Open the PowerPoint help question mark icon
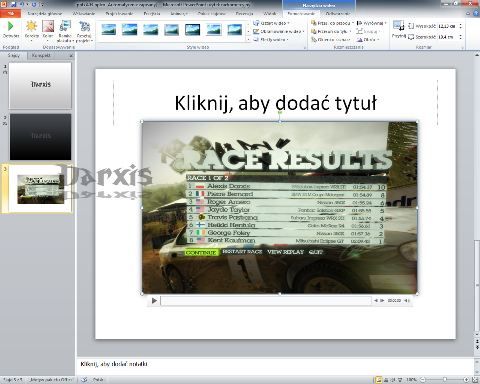This screenshot has width=480, height=384. (x=476, y=14)
